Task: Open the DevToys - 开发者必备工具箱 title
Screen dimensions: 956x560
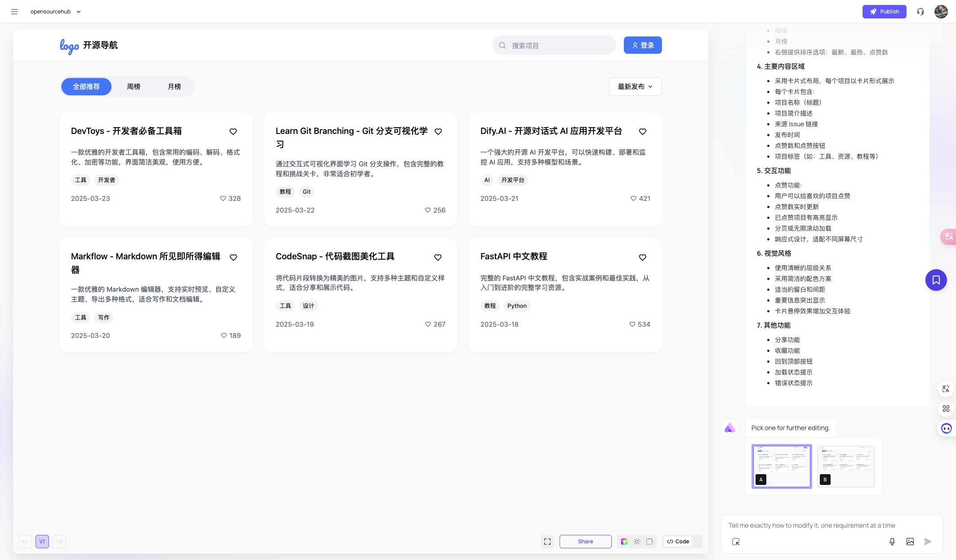Action: tap(126, 131)
